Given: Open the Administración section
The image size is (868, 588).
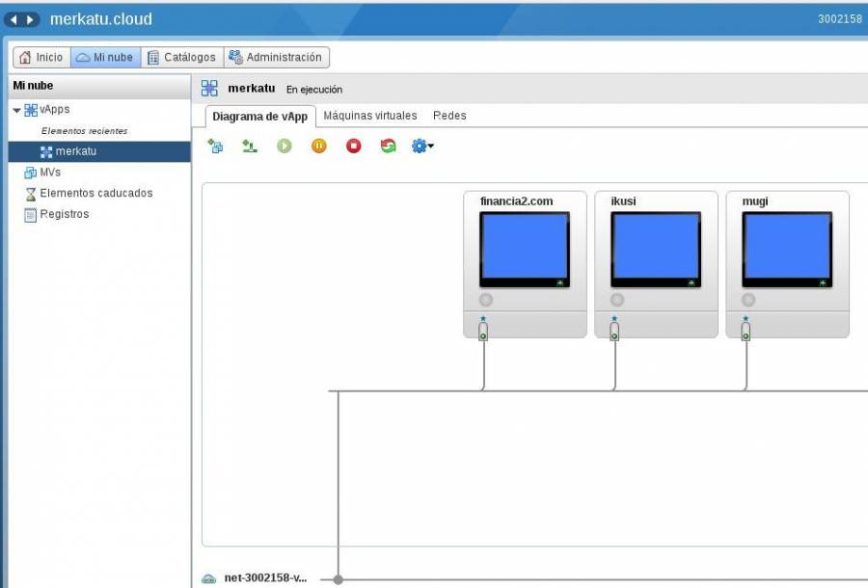Looking at the screenshot, I should click(x=277, y=58).
